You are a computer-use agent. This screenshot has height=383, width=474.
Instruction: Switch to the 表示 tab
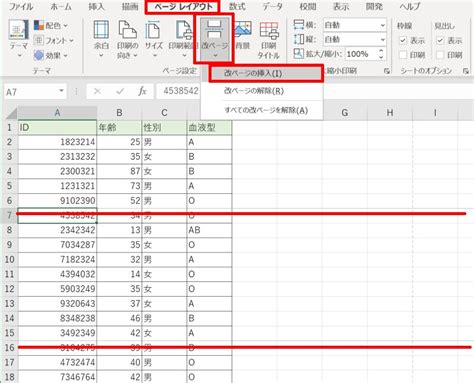pos(341,6)
